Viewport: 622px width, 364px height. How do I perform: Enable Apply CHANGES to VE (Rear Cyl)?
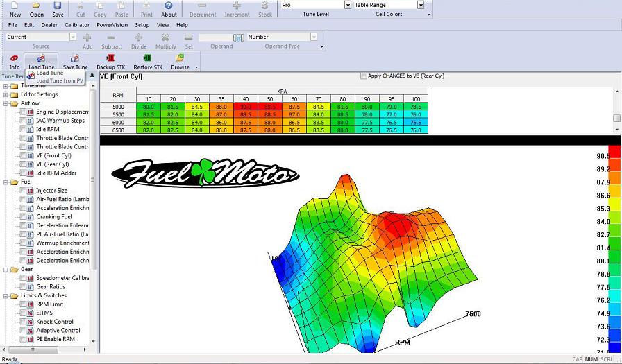click(363, 76)
